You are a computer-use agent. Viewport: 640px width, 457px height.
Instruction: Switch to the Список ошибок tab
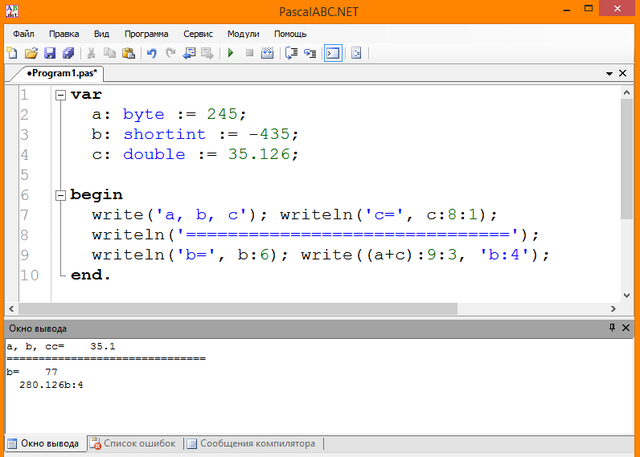(x=133, y=444)
